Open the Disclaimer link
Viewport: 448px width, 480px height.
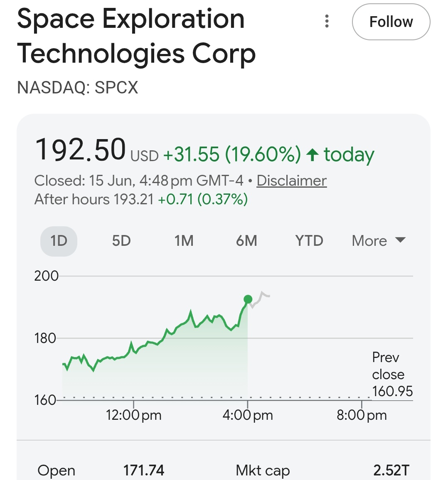point(291,181)
